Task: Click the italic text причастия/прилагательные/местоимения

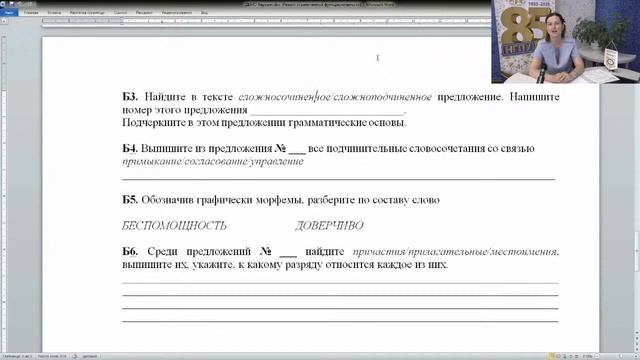Action: click(455, 252)
